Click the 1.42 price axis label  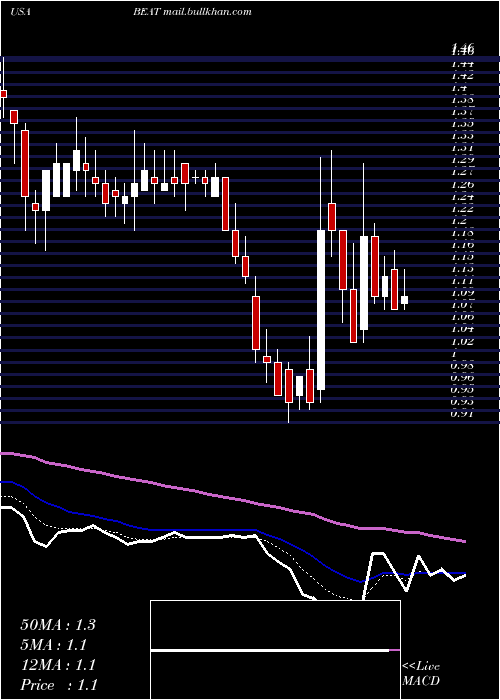462,76
